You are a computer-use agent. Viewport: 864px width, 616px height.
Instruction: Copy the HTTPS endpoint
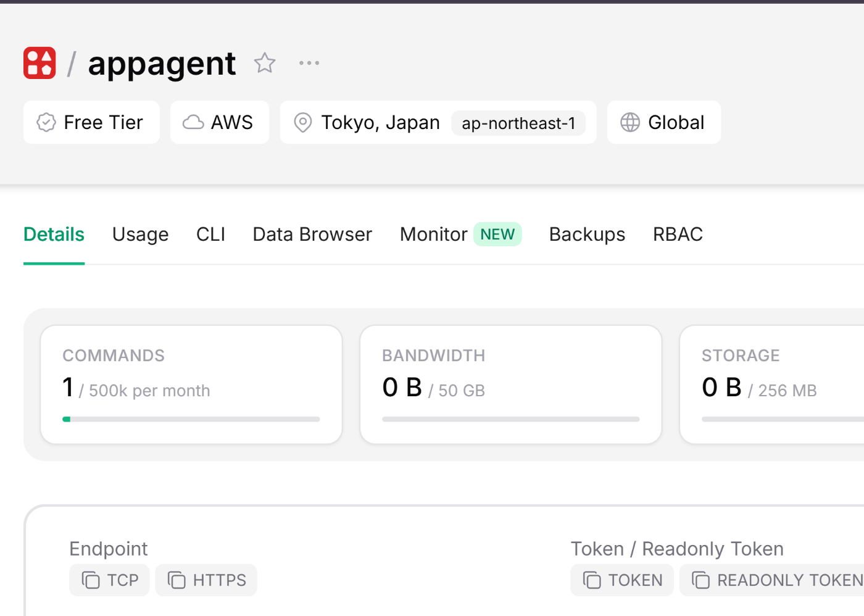pyautogui.click(x=206, y=580)
